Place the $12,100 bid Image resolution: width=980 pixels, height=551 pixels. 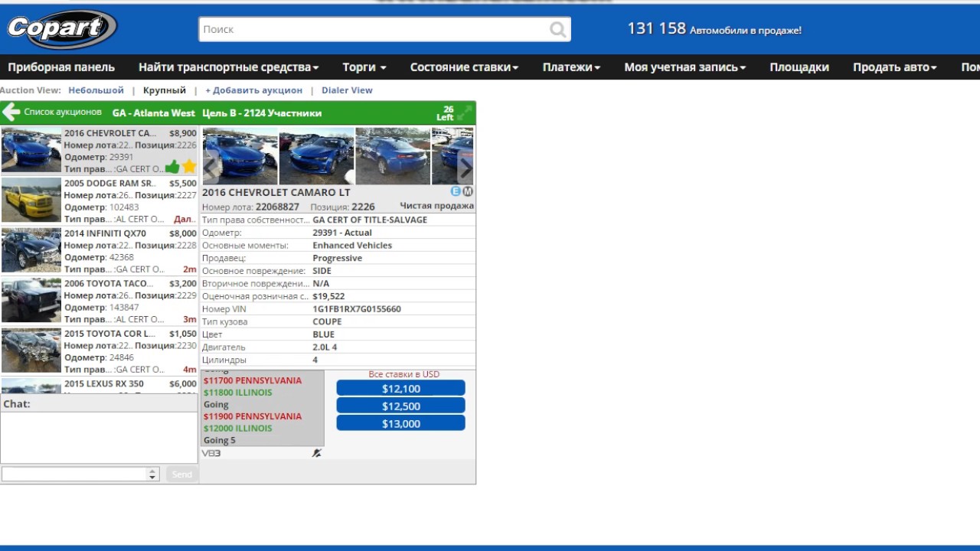pos(400,389)
